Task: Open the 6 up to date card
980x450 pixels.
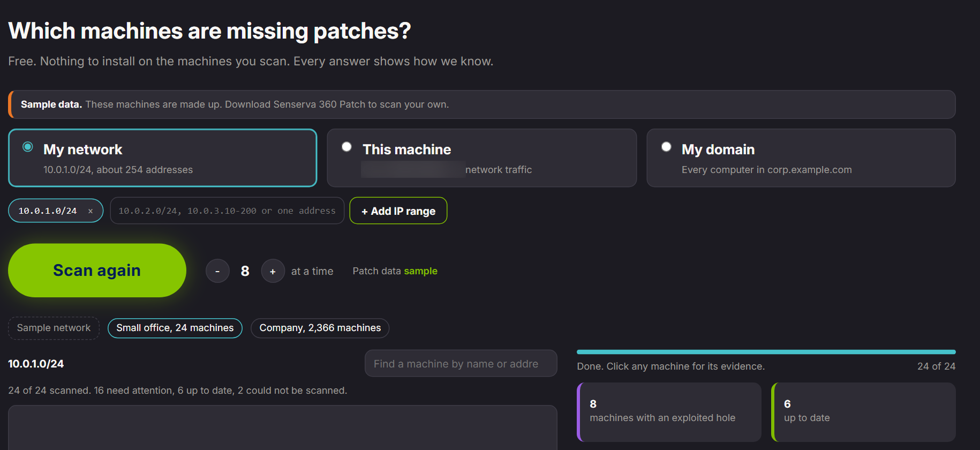Action: (x=863, y=412)
